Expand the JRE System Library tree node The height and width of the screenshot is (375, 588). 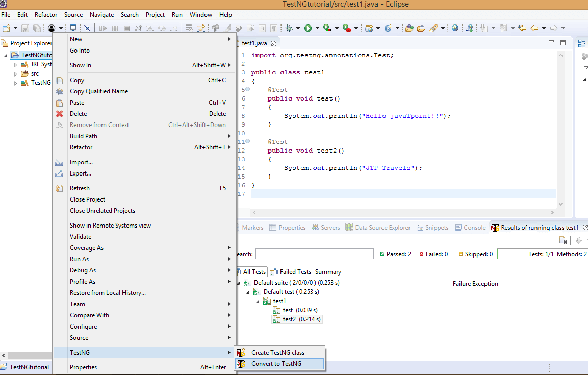click(x=15, y=64)
